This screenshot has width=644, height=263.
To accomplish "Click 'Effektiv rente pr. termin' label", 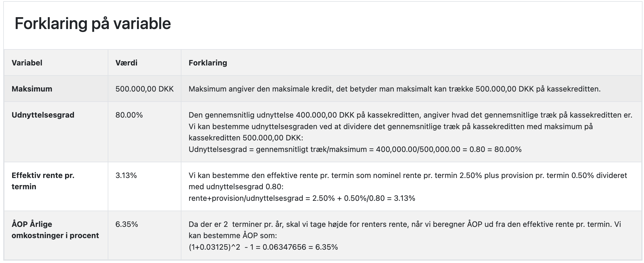I will click(x=43, y=181).
